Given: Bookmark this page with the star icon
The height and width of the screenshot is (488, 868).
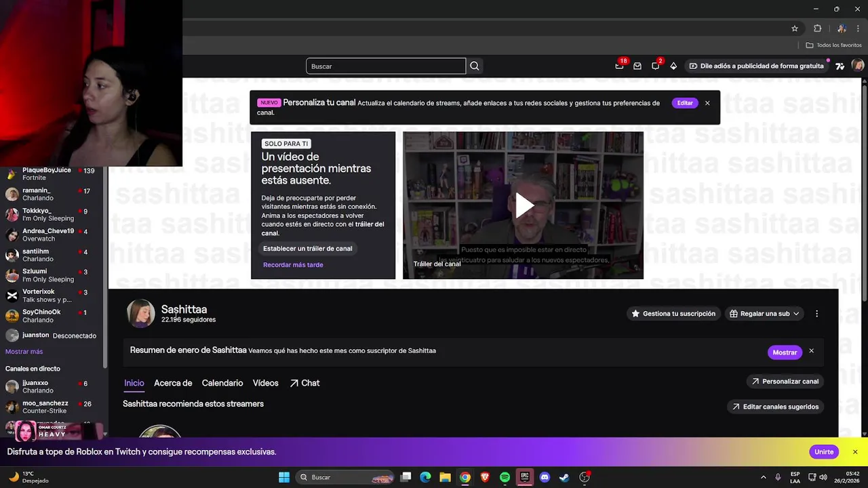Looking at the screenshot, I should (x=795, y=28).
